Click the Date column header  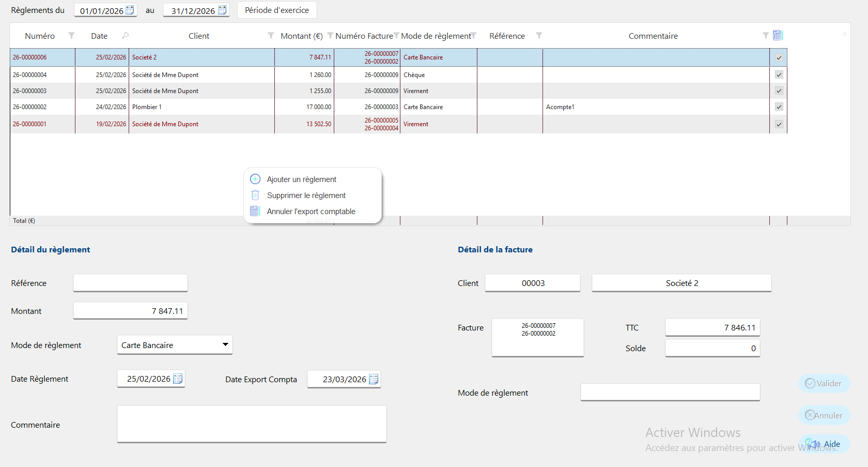pyautogui.click(x=99, y=36)
